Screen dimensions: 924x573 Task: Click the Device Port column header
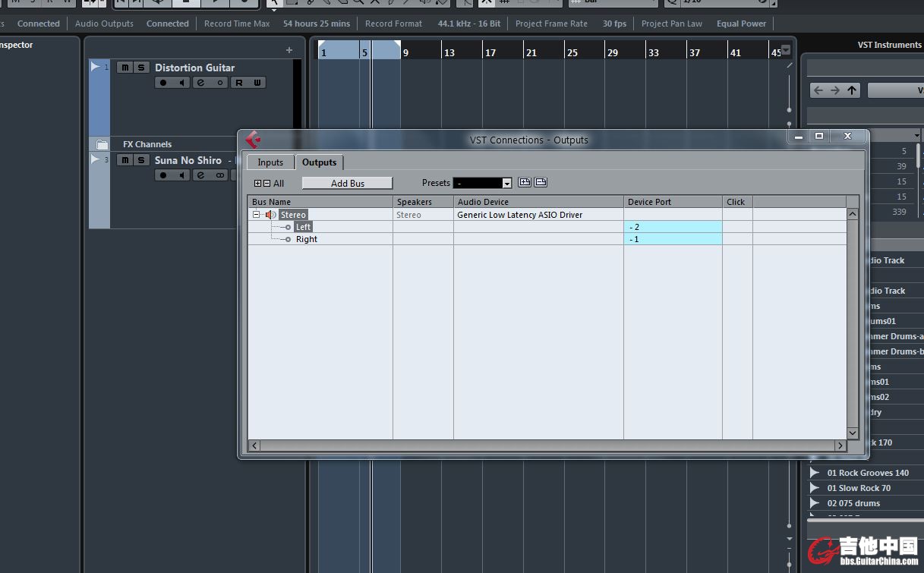point(673,202)
